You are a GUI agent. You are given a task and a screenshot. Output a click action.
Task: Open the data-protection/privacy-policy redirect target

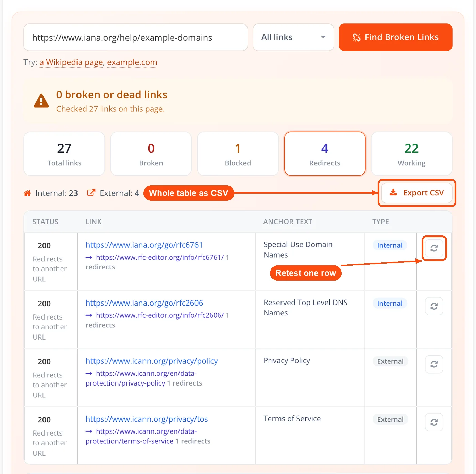(141, 378)
